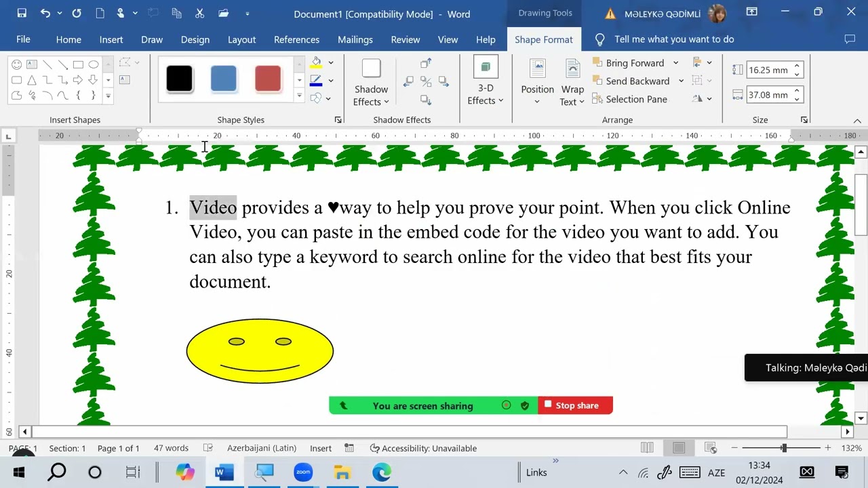The width and height of the screenshot is (868, 488).
Task: Select the right block arrow shape
Action: coord(78,80)
